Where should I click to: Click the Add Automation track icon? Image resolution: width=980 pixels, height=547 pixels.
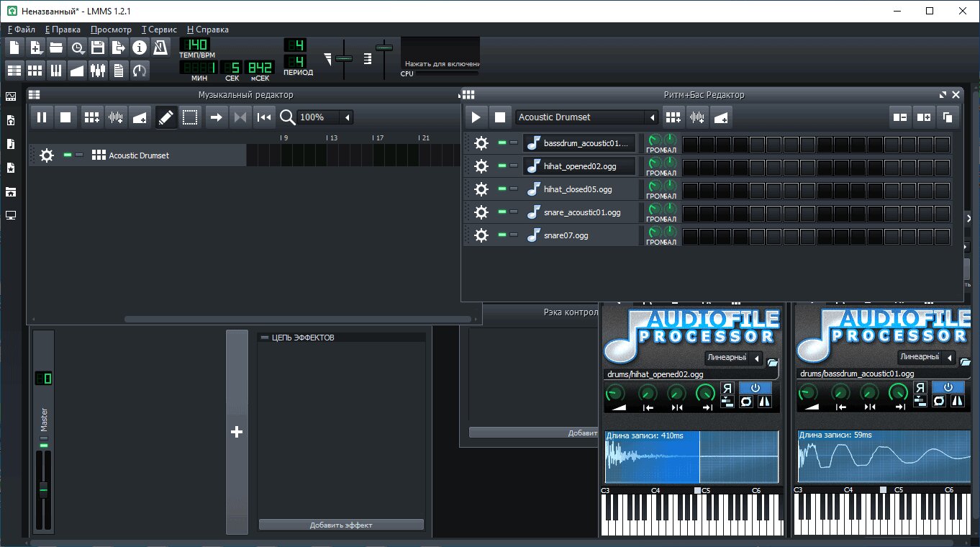141,117
